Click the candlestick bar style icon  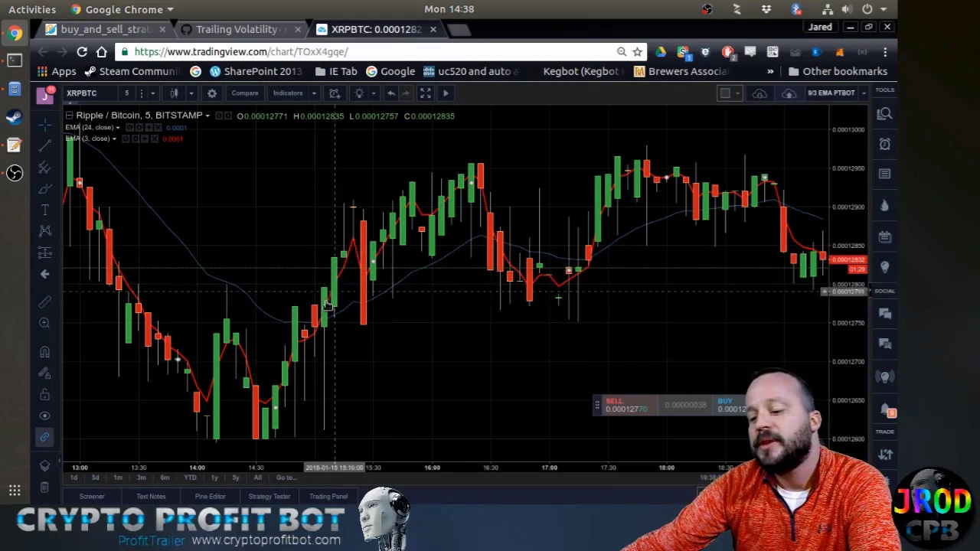coord(175,93)
